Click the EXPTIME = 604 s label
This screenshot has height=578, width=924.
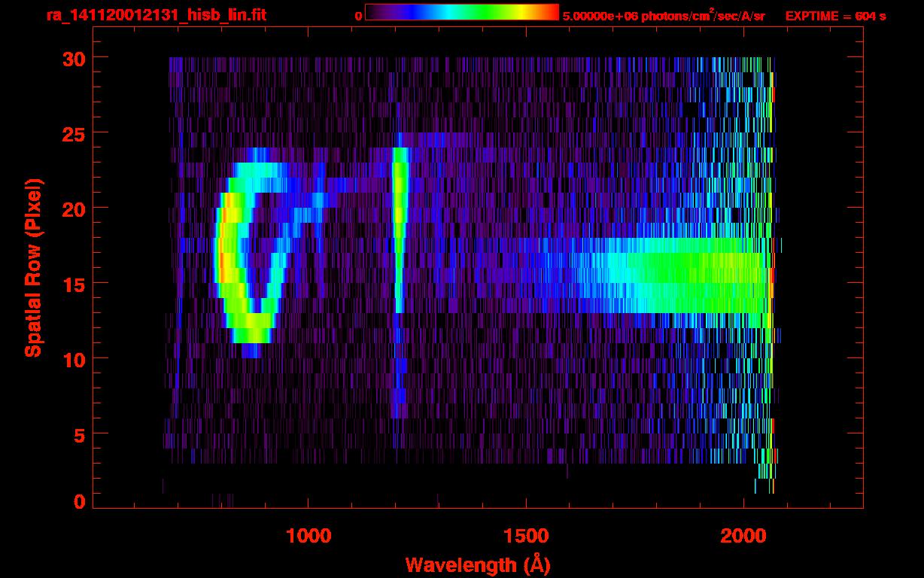(835, 16)
